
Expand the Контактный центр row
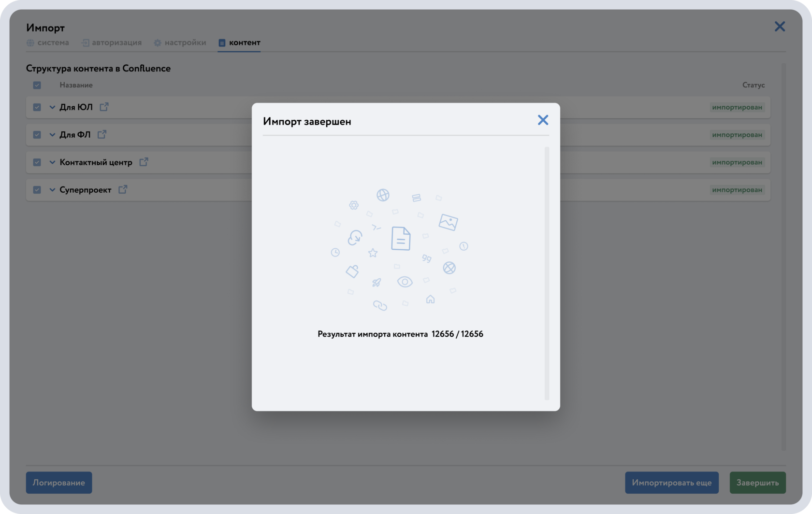(x=52, y=162)
